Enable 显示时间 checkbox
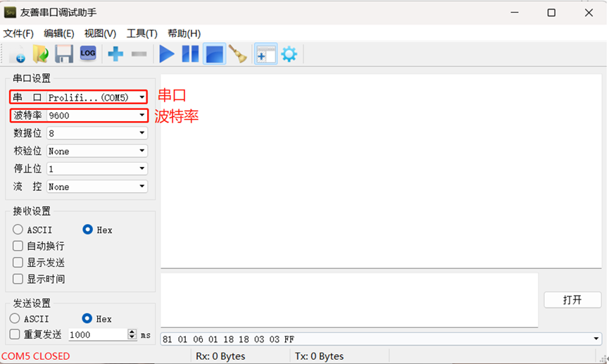609x364 pixels. click(x=18, y=279)
